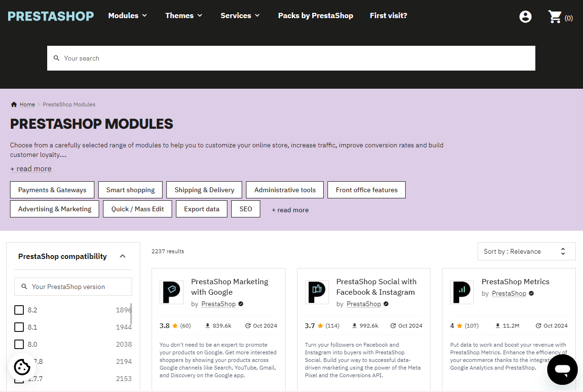Screen dimensions: 583x392
Task: Click version count 1896
Action: point(124,310)
